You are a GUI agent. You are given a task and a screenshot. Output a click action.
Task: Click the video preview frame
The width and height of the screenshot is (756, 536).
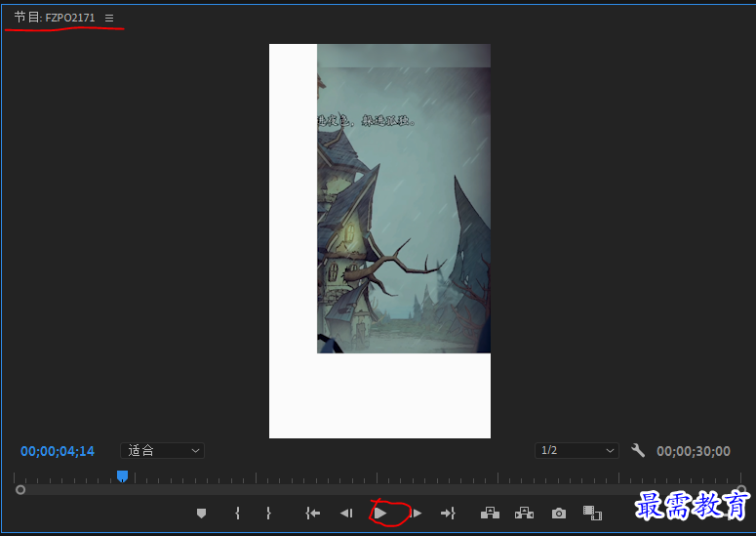379,241
